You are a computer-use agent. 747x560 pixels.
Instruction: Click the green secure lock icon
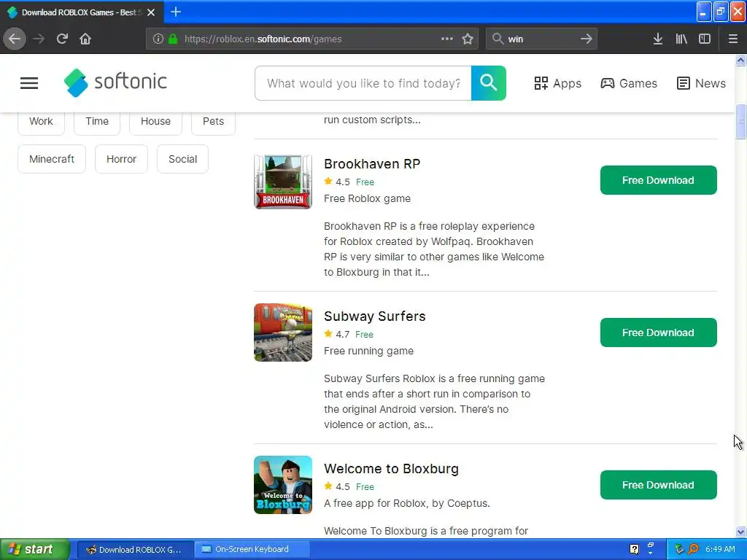click(x=173, y=39)
